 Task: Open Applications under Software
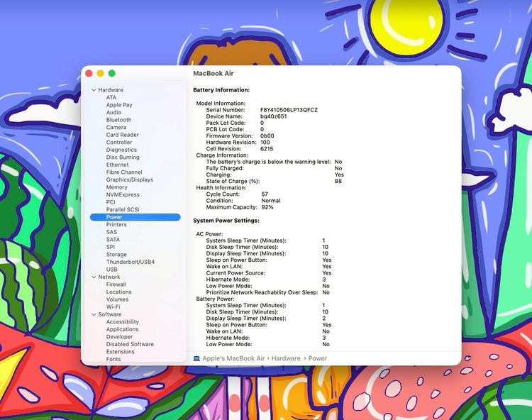[122, 329]
